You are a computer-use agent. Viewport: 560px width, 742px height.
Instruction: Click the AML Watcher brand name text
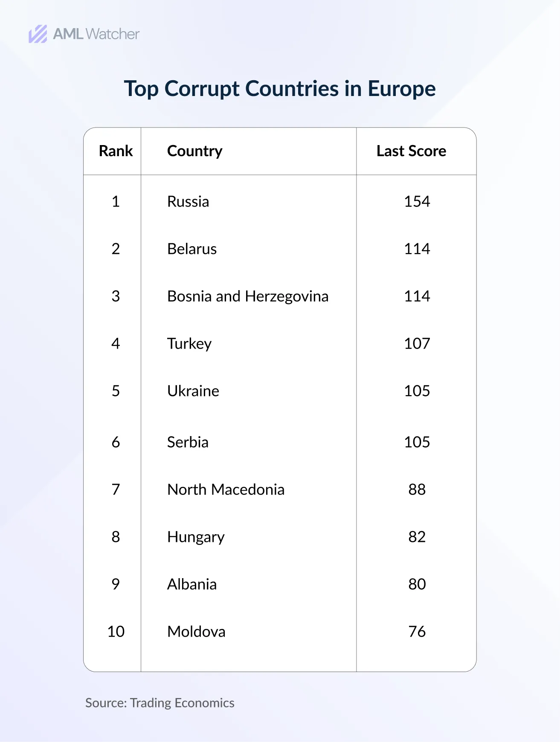point(96,34)
